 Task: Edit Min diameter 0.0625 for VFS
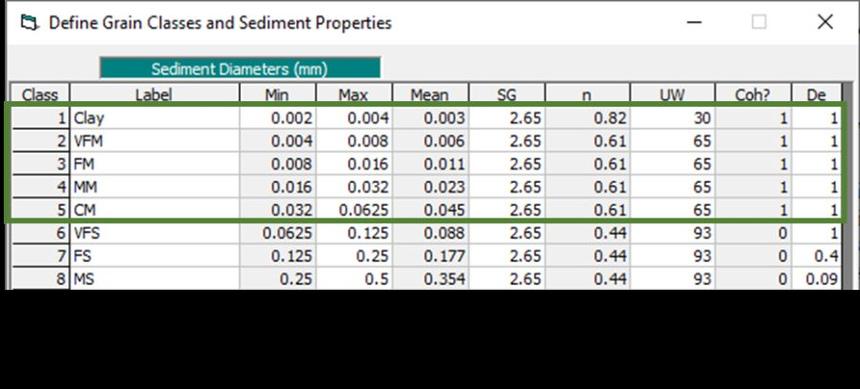click(278, 234)
